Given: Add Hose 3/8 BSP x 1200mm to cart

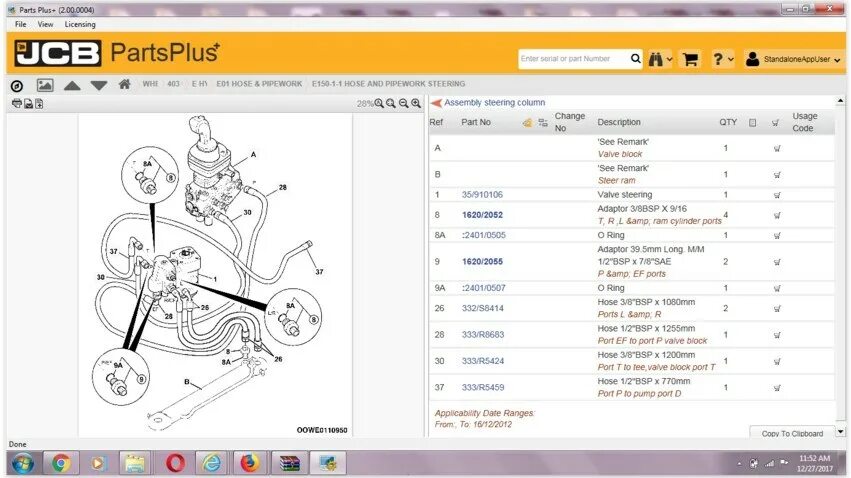Looking at the screenshot, I should point(777,361).
